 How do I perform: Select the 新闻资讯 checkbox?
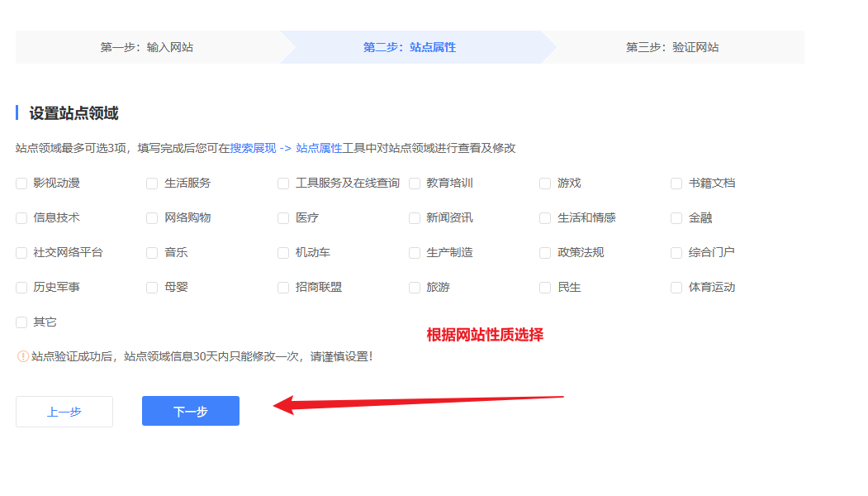click(x=415, y=218)
